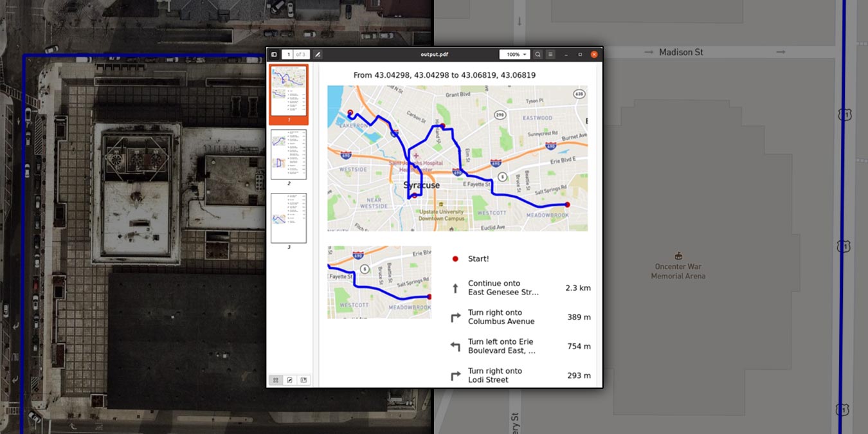Select page 2 thumbnail in the sidebar
Viewport: 868px width, 434px height.
coord(289,154)
